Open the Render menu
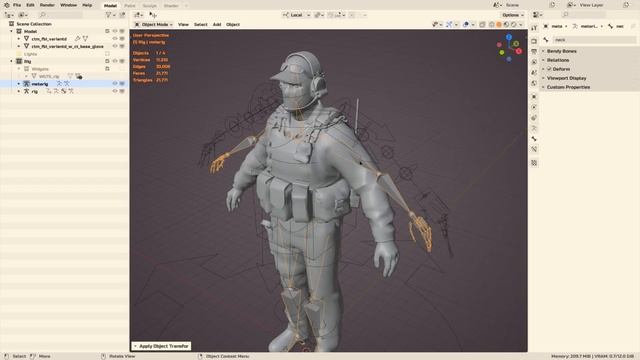This screenshot has width=640, height=360. (47, 5)
